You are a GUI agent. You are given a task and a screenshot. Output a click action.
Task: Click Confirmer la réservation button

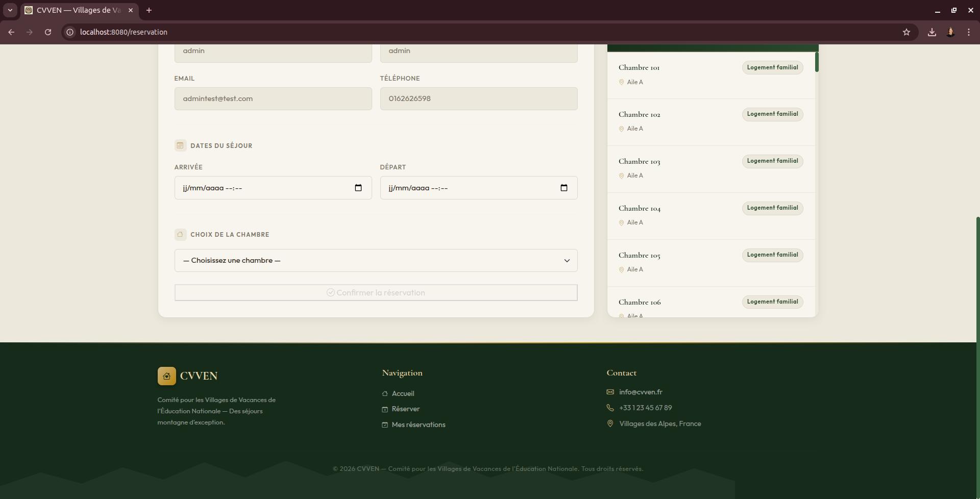[376, 293]
